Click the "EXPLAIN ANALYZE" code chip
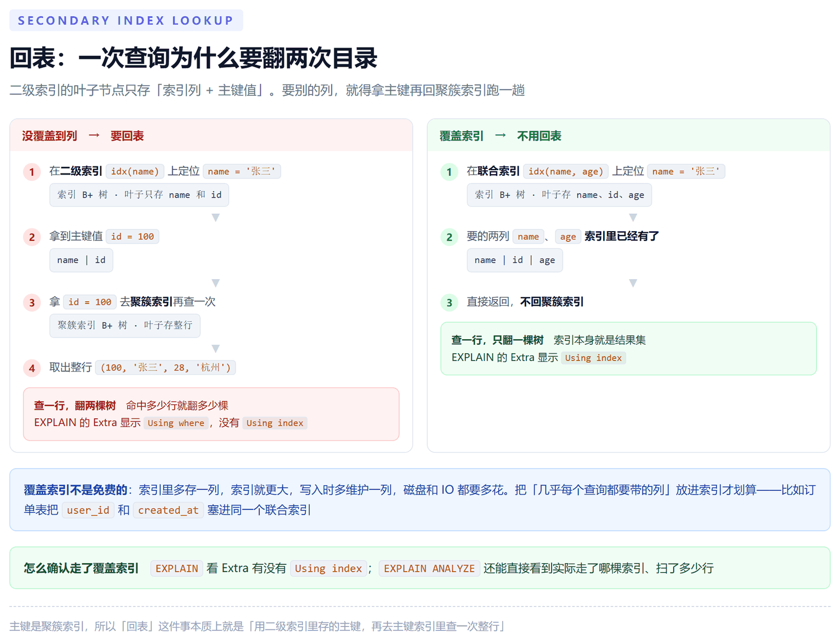Screen dimensions: 840x641 coord(430,568)
